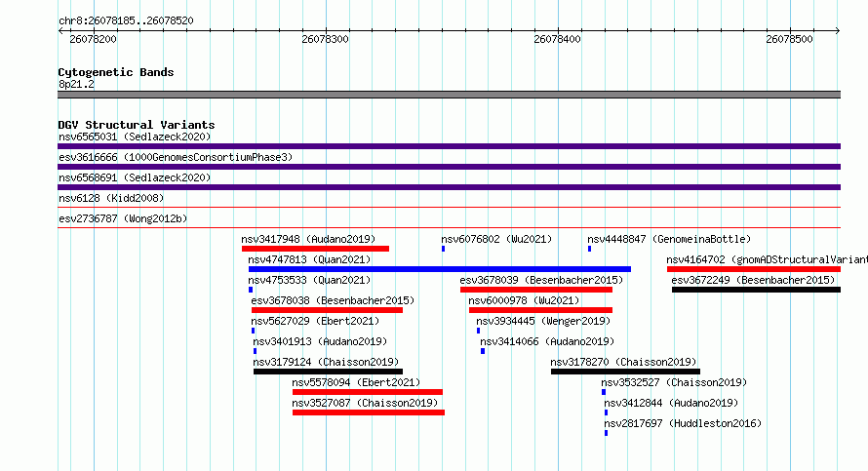This screenshot has height=471, width=868.
Task: Click the black bar under nsv3178270
Action: (x=625, y=372)
